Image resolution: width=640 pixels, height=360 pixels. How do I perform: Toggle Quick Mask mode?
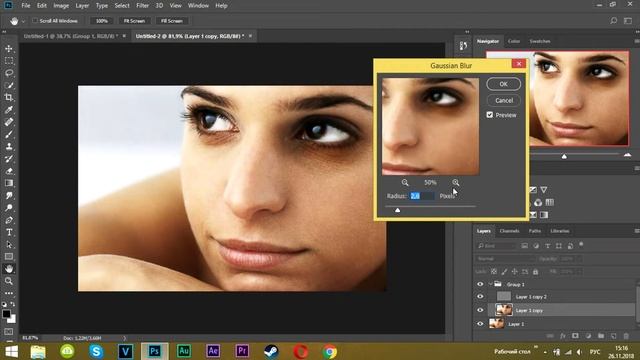coord(9,331)
